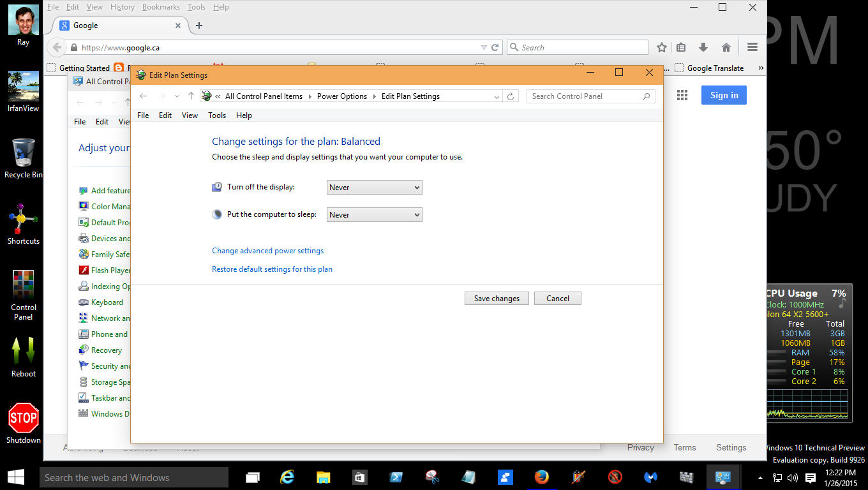Show Firefox bookmarks list icon
Screen dimensions: 868x490
tap(681, 47)
